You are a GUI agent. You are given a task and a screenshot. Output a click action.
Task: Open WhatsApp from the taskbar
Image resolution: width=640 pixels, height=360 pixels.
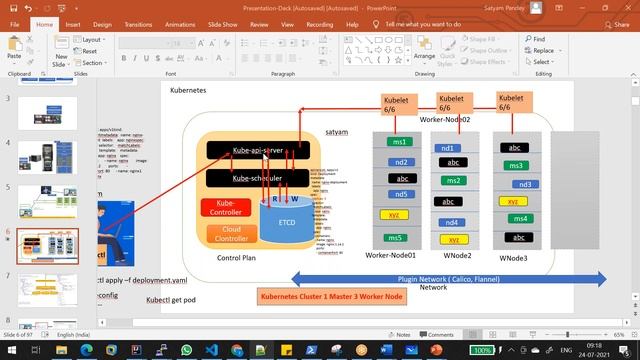(187, 350)
